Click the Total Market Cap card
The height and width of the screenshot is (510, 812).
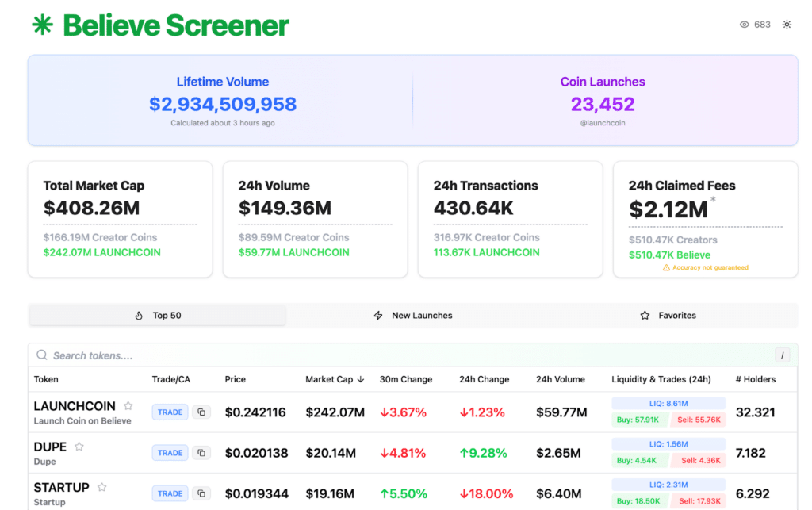(x=121, y=219)
